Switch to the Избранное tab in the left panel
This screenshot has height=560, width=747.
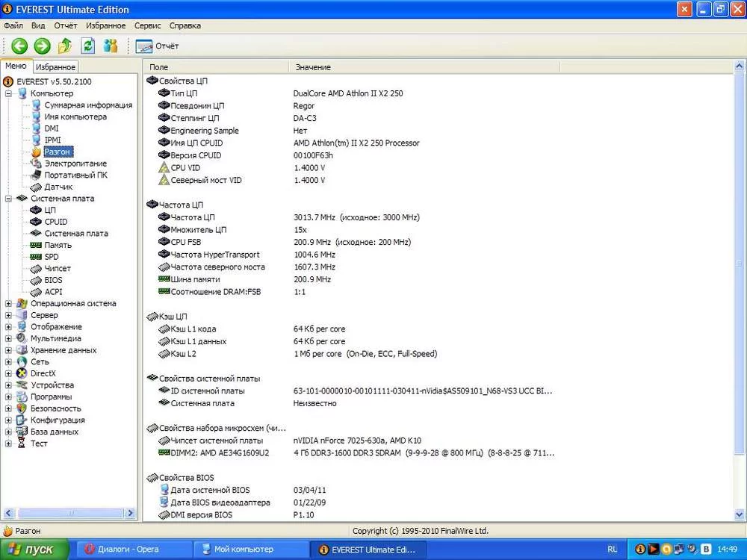pos(55,67)
